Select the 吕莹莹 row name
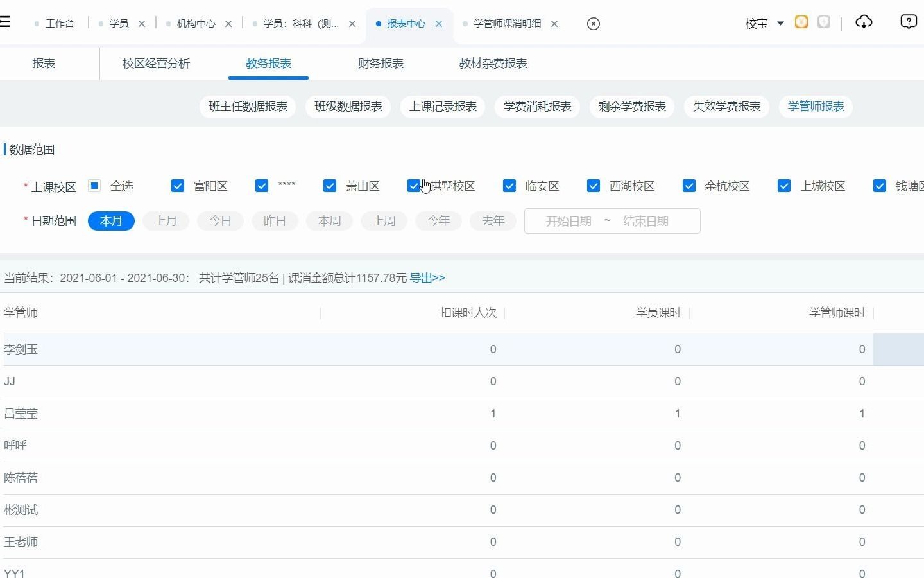 click(21, 414)
